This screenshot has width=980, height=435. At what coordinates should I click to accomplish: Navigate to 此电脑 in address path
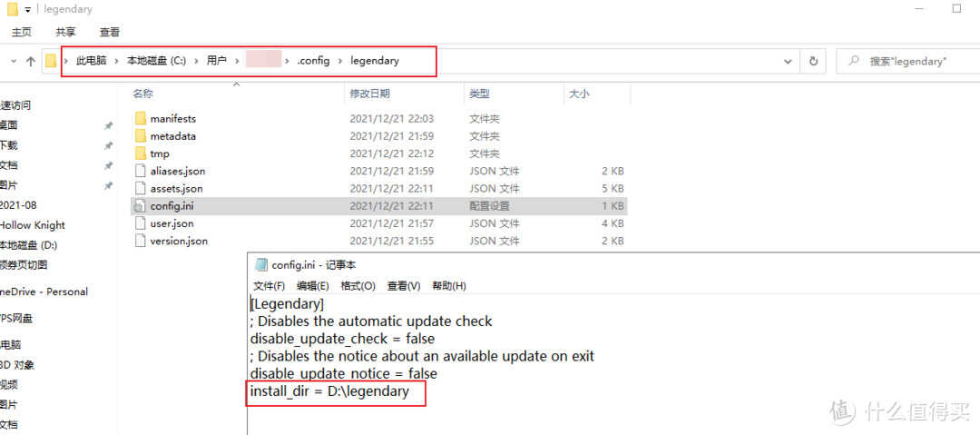click(x=92, y=61)
